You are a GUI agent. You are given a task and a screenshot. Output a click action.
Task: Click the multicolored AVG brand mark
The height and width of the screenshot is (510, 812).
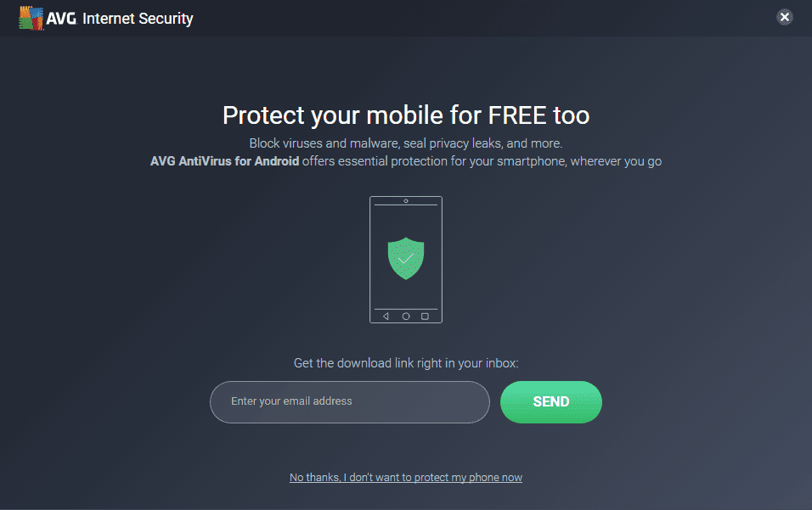pos(31,16)
